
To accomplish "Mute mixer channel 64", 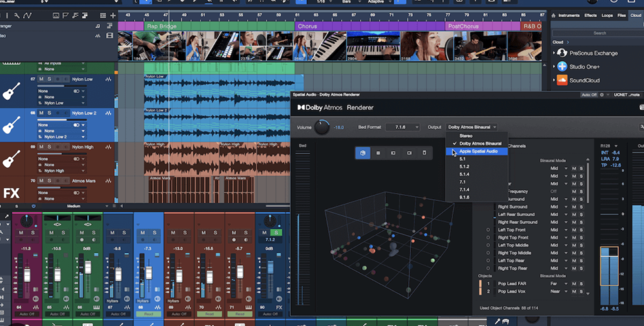I will [x=21, y=233].
